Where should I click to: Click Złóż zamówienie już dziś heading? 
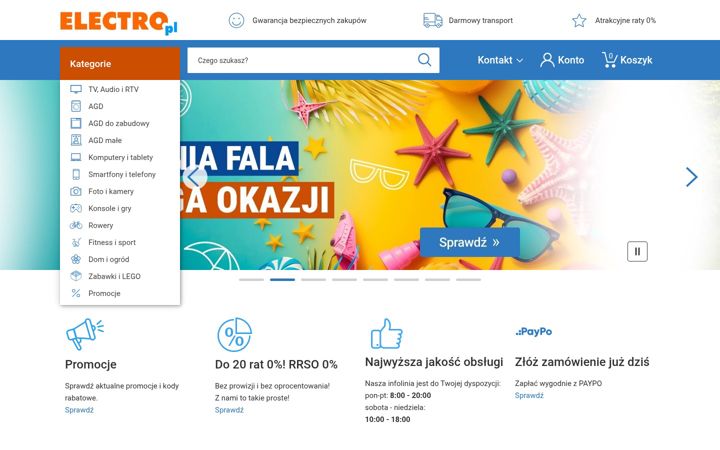coord(582,362)
